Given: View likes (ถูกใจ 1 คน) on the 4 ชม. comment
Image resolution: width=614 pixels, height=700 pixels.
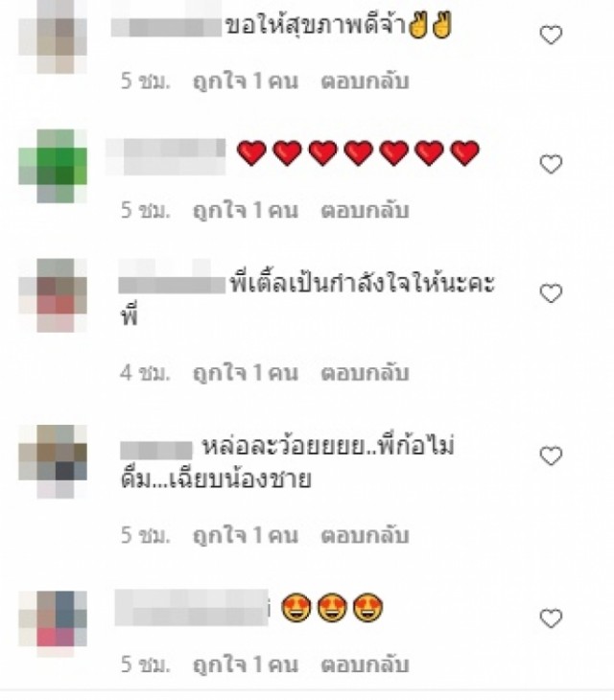Looking at the screenshot, I should coord(246,373).
